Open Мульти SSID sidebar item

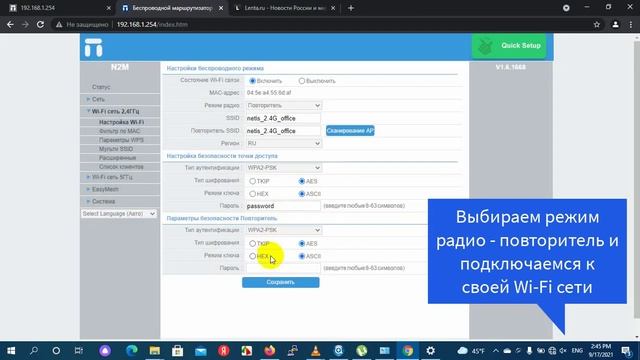coord(116,149)
